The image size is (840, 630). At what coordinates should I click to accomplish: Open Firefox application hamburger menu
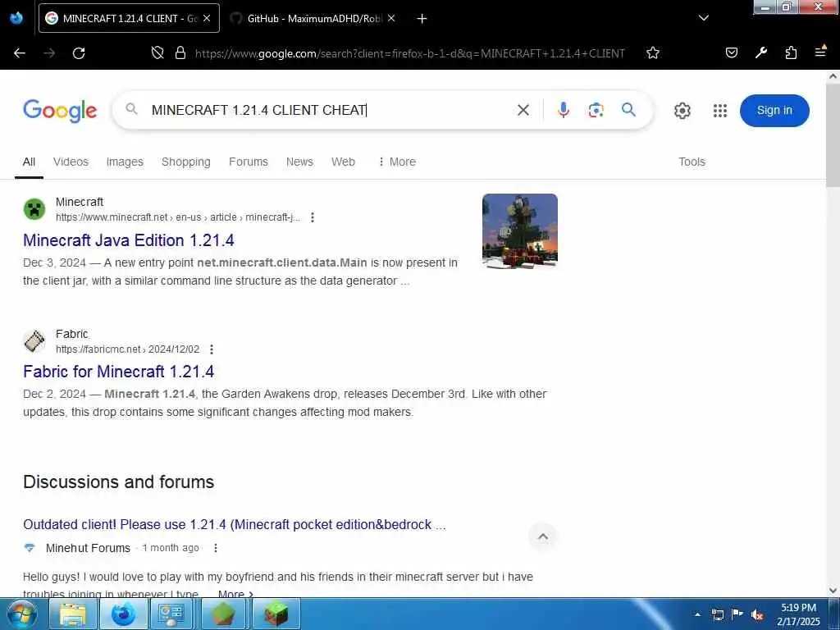pyautogui.click(x=820, y=52)
